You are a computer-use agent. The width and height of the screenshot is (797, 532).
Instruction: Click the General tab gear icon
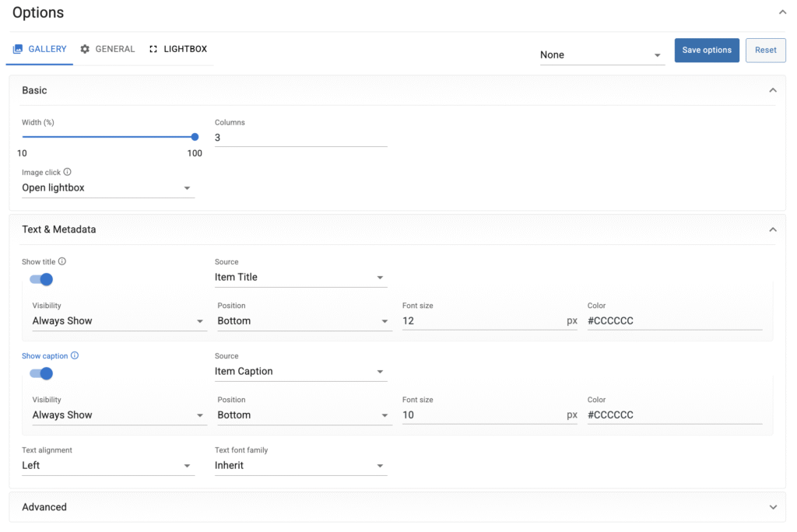[x=85, y=49]
